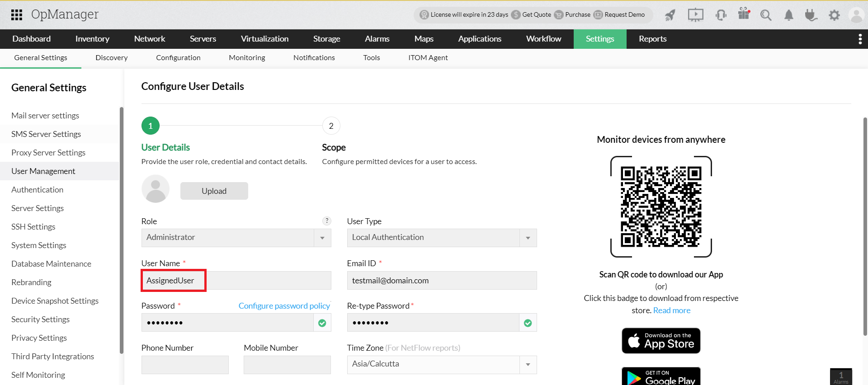868x385 pixels.
Task: Click the plug integrations icon
Action: tap(811, 15)
